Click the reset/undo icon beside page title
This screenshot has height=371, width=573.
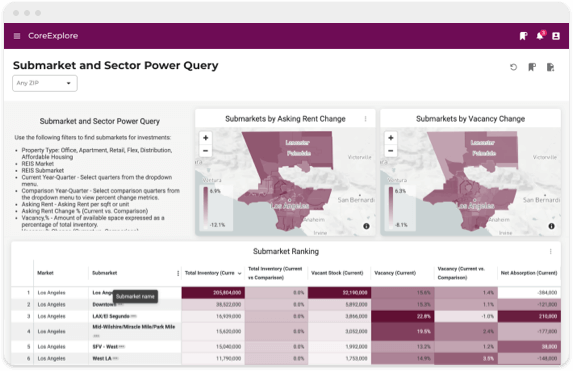pos(513,67)
